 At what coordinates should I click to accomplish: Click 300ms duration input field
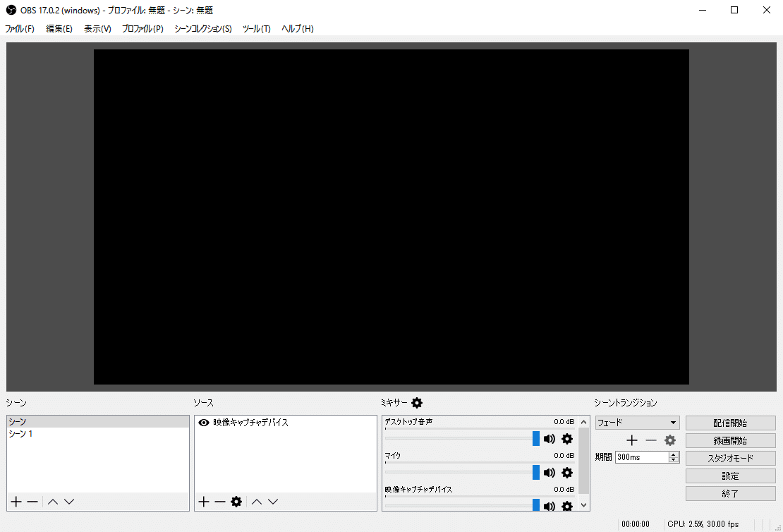click(x=642, y=457)
